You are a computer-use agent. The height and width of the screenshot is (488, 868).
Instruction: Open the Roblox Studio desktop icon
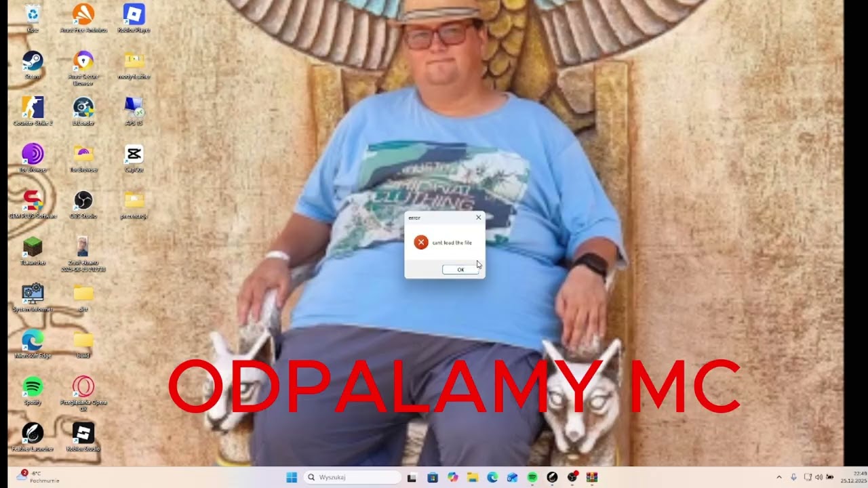coord(83,436)
